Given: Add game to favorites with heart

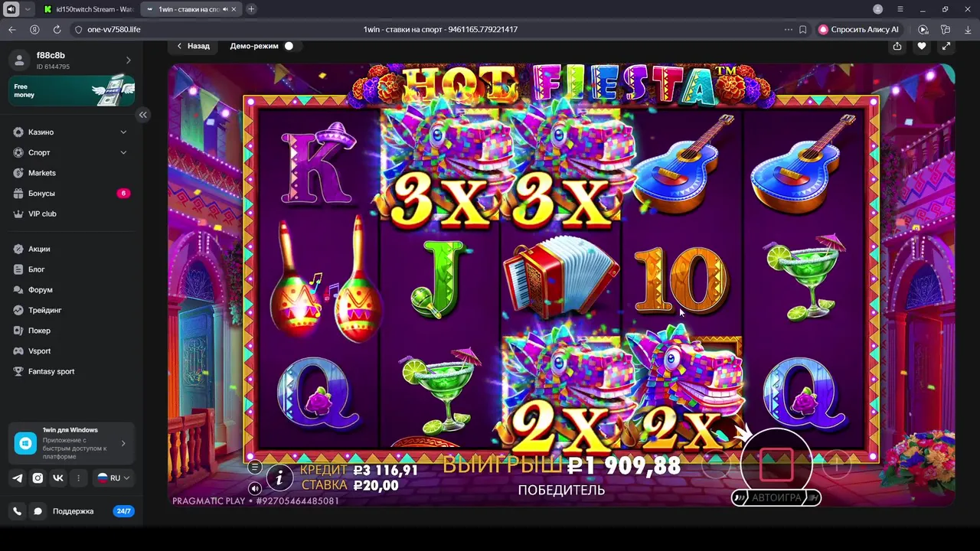Looking at the screenshot, I should pyautogui.click(x=922, y=46).
